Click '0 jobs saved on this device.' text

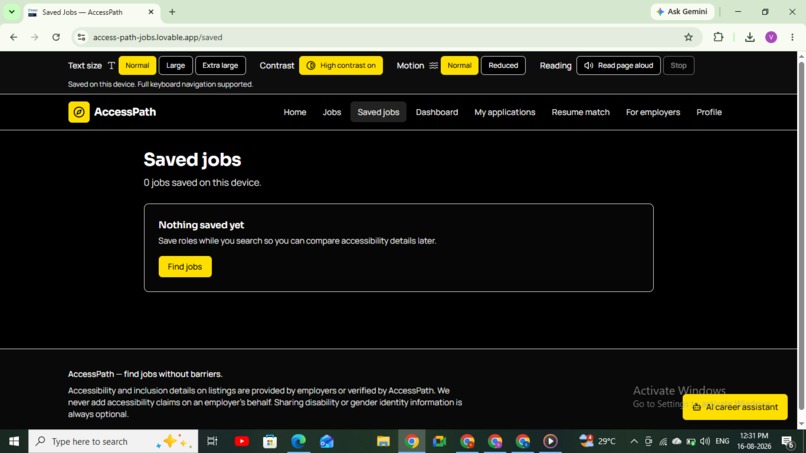point(202,183)
